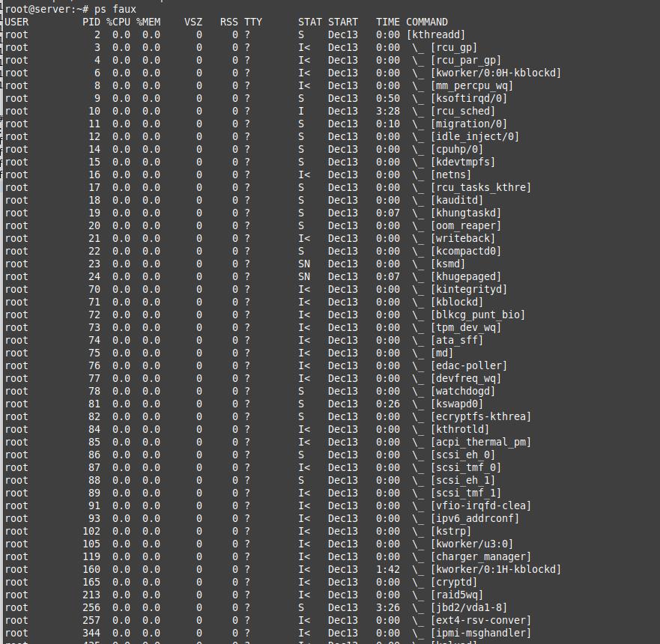Image resolution: width=660 pixels, height=644 pixels.
Task: Click the [watchdogd] process name
Action: click(462, 391)
